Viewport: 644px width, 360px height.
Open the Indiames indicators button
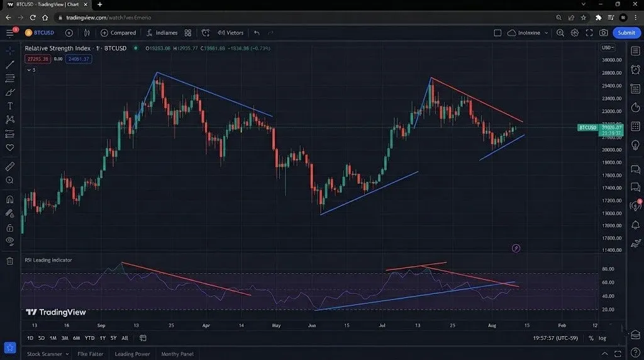tap(162, 33)
